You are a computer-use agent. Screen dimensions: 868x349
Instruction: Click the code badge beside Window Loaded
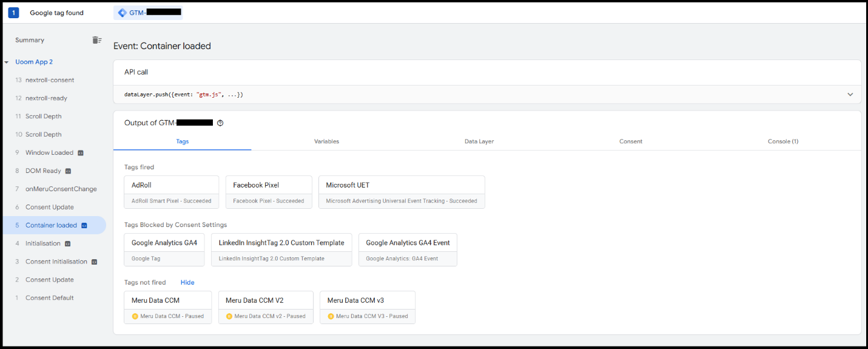81,153
